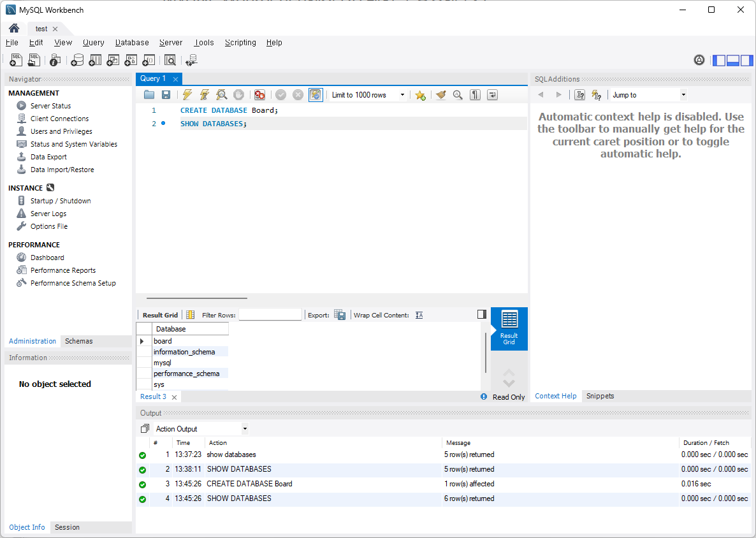Viewport: 756px width, 538px height.
Task: Execute statement under cursor icon
Action: coord(205,95)
